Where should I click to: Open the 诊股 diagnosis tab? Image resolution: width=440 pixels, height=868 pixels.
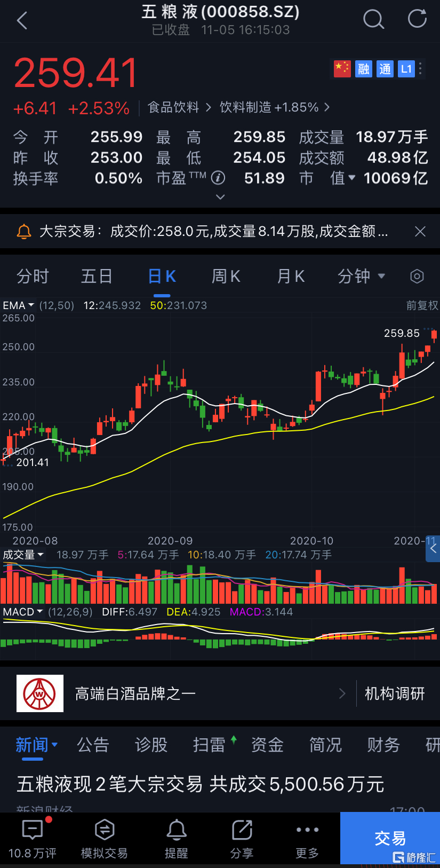tap(151, 745)
